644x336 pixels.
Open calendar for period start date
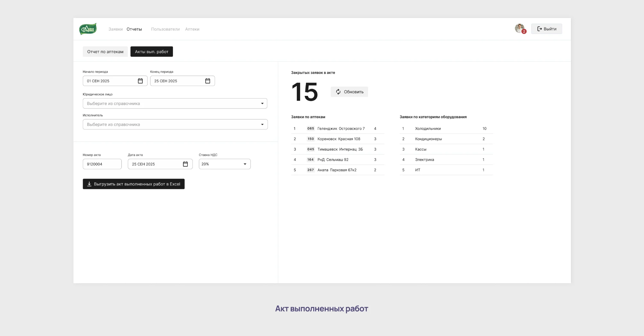click(140, 81)
